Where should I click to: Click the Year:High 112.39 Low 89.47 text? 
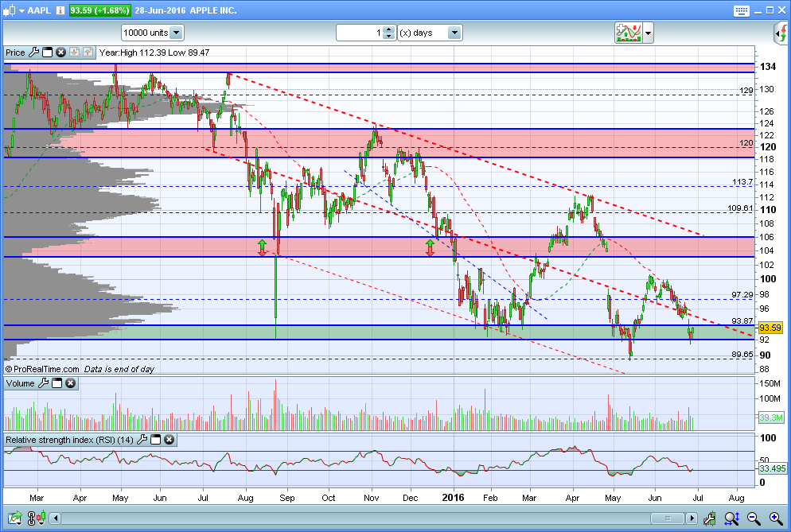tap(154, 52)
